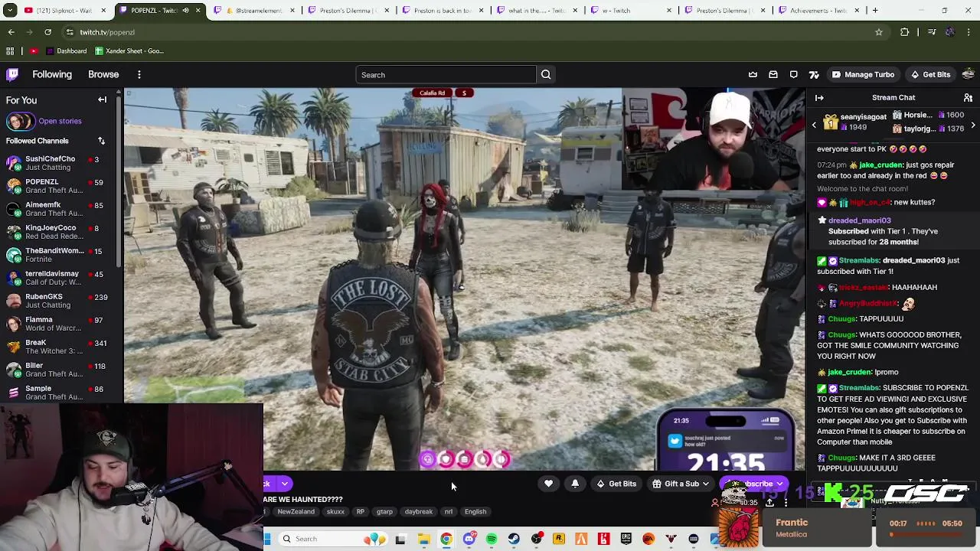The height and width of the screenshot is (551, 980).
Task: Open the Chrome tab search dropdown
Action: tap(10, 11)
